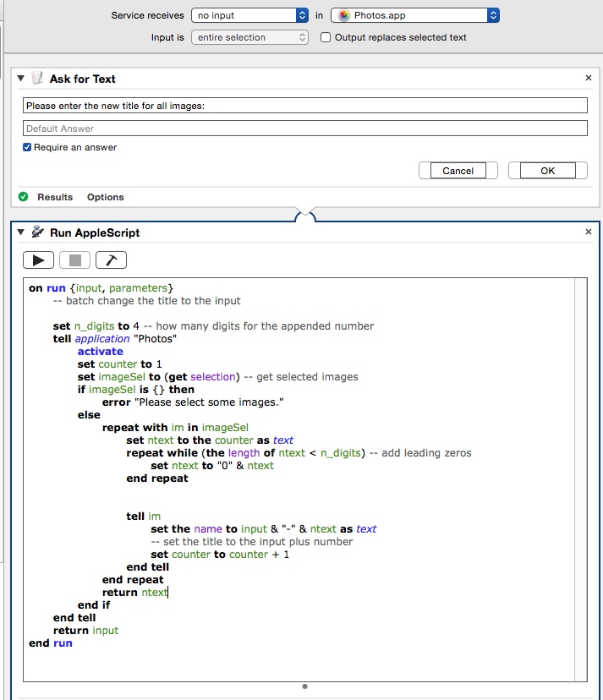Screen dimensions: 603x700
Task: Click 'set counter to counter + 1' line
Action: pyautogui.click(x=220, y=555)
